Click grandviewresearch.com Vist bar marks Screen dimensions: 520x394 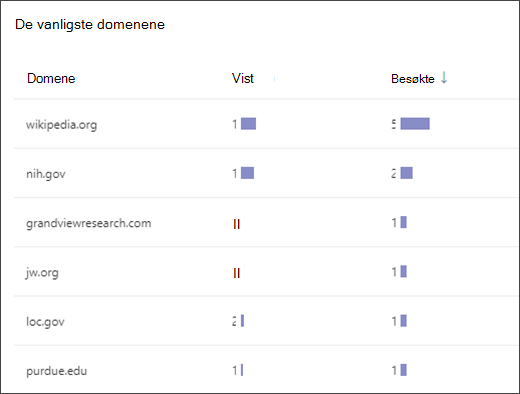(236, 224)
